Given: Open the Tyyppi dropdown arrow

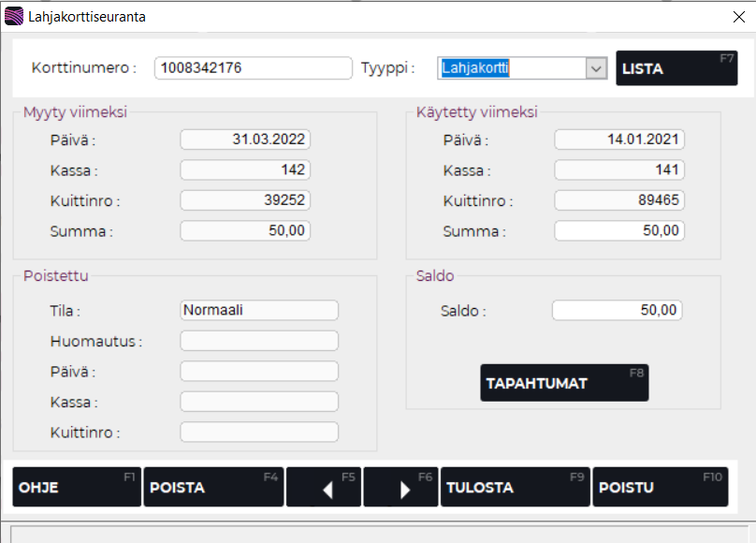Looking at the screenshot, I should (x=596, y=68).
